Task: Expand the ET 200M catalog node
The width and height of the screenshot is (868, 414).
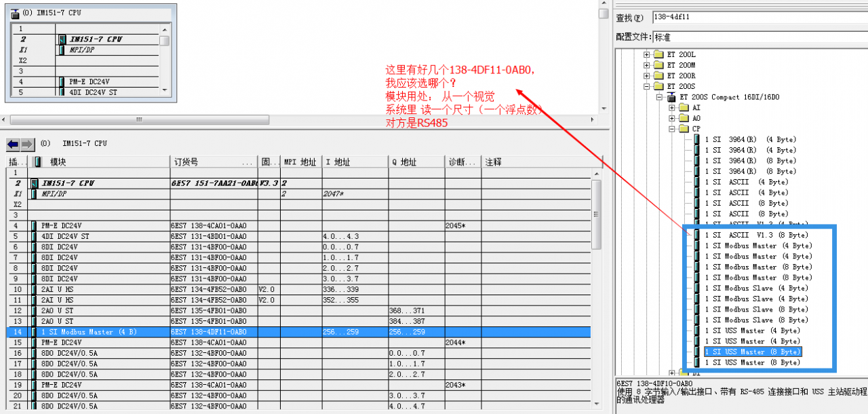Action: click(647, 65)
